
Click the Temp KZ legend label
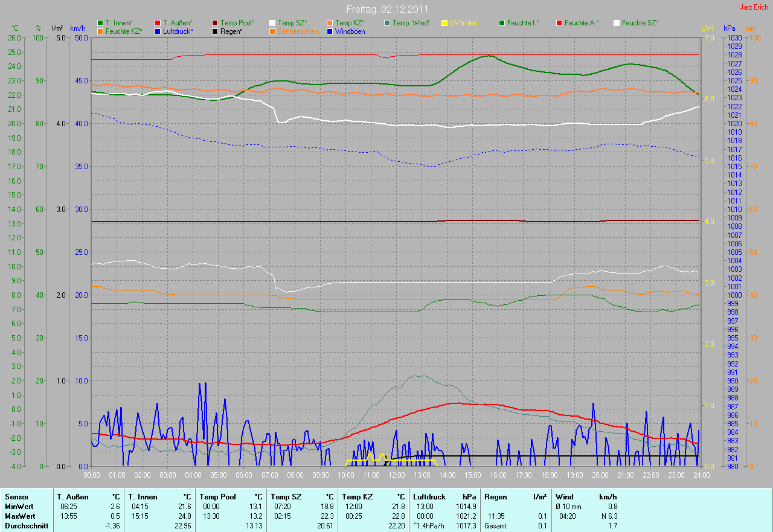350,23
